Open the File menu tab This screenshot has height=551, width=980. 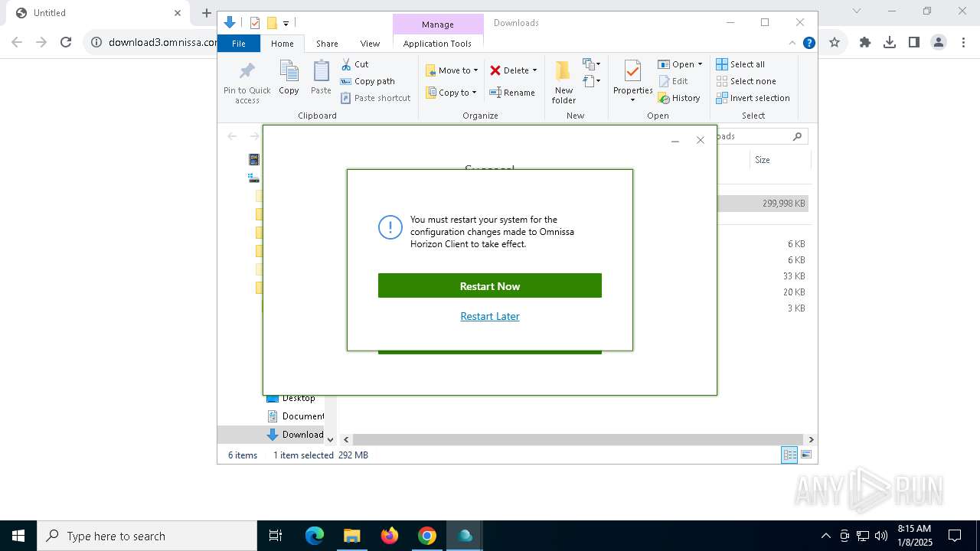pos(239,44)
